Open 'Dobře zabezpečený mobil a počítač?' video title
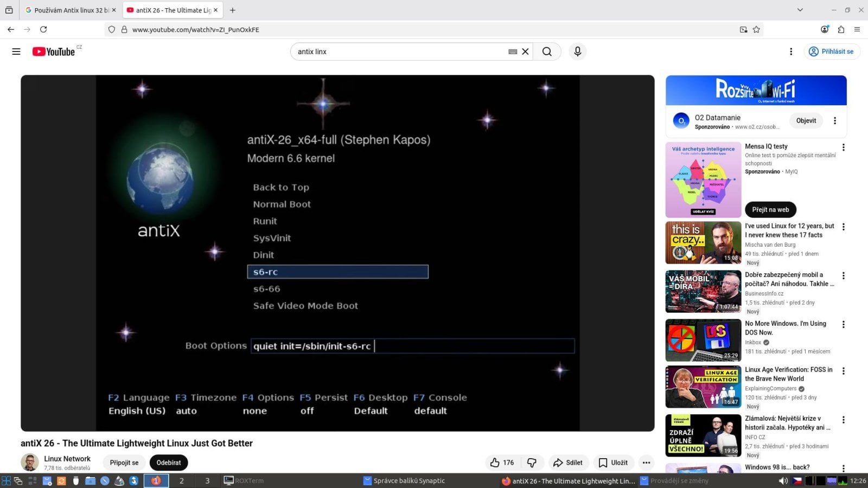This screenshot has width=868, height=488. (x=789, y=279)
